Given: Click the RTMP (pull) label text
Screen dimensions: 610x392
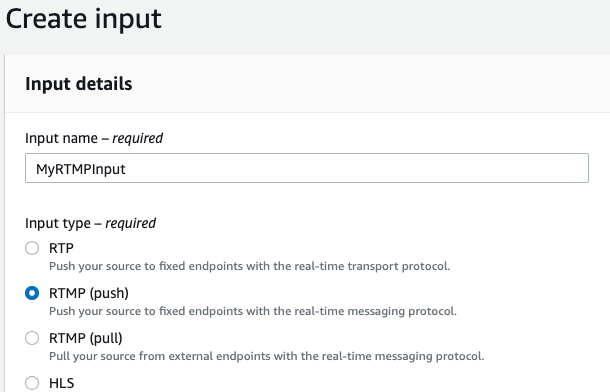Looking at the screenshot, I should click(x=86, y=338).
